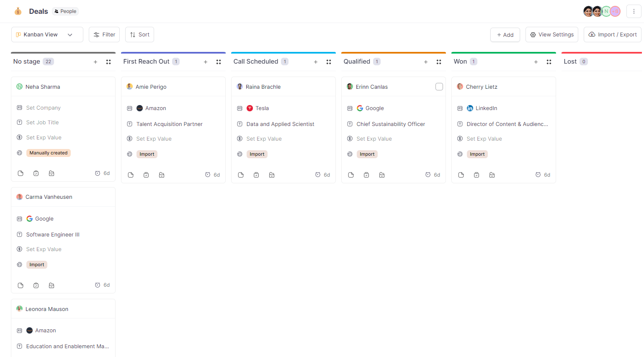This screenshot has height=357, width=644.
Task: Click the plus icon on the Qualified column
Action: 425,62
